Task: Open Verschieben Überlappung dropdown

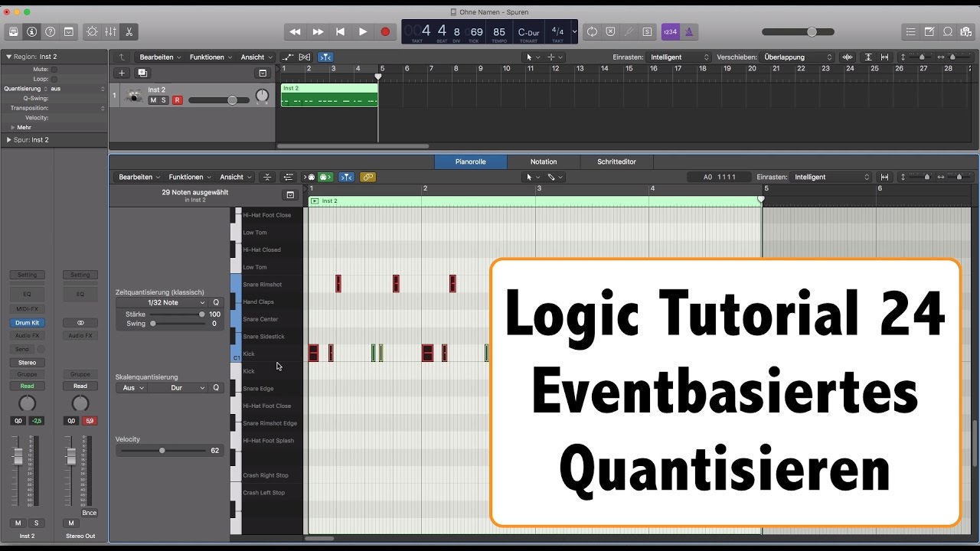Action: pyautogui.click(x=798, y=57)
